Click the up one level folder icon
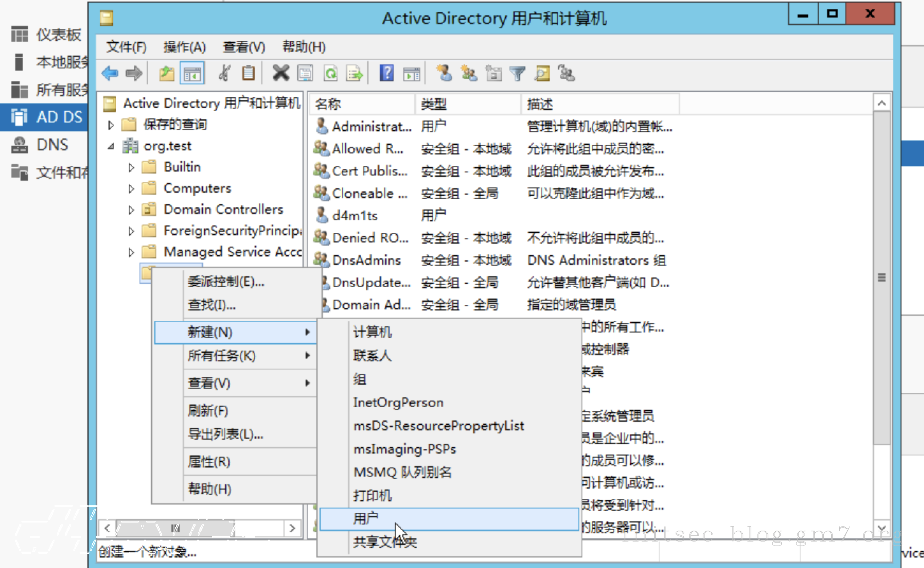Image resolution: width=924 pixels, height=568 pixels. [x=166, y=73]
